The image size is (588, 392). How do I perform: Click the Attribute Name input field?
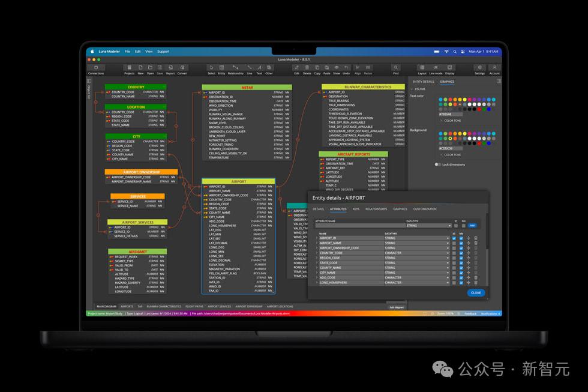(359, 226)
